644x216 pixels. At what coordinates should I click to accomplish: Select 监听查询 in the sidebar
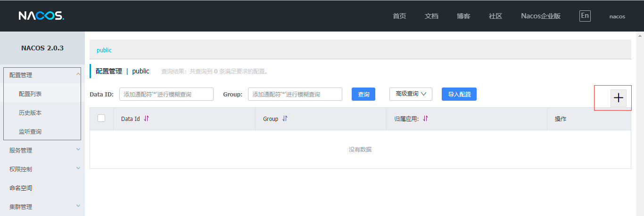click(x=30, y=132)
